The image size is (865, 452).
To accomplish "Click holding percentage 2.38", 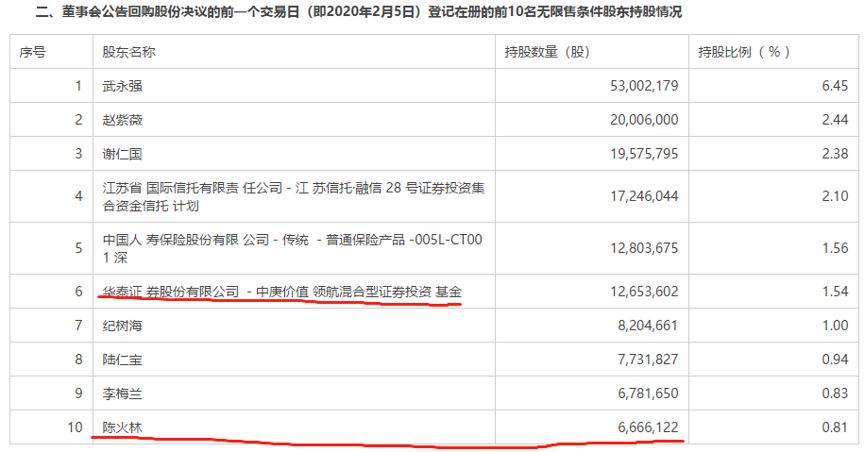I will 835,154.
